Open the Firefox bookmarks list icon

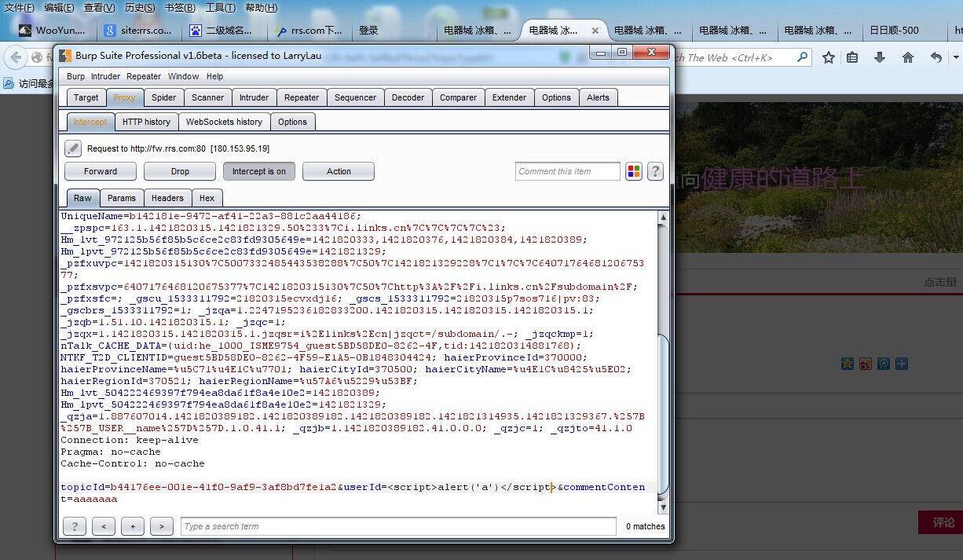[x=853, y=57]
